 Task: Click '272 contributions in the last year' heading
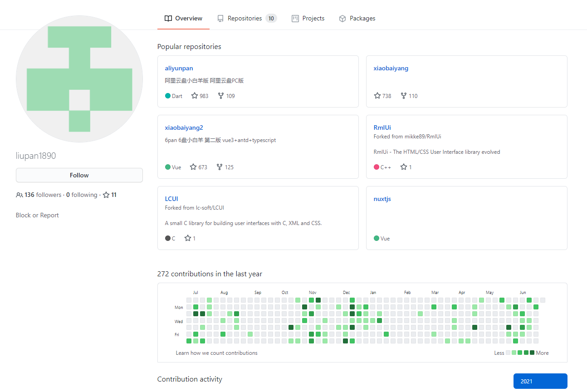[210, 274]
